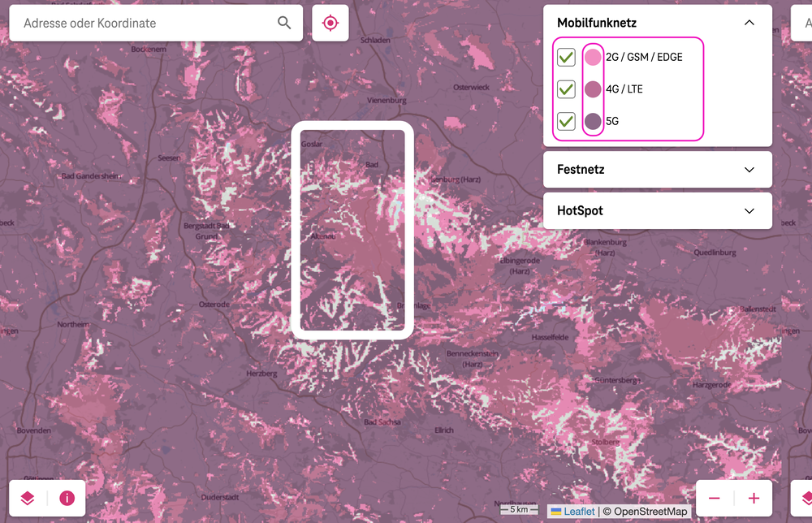This screenshot has height=523, width=812.
Task: Zoom out using the minus icon
Action: click(715, 498)
